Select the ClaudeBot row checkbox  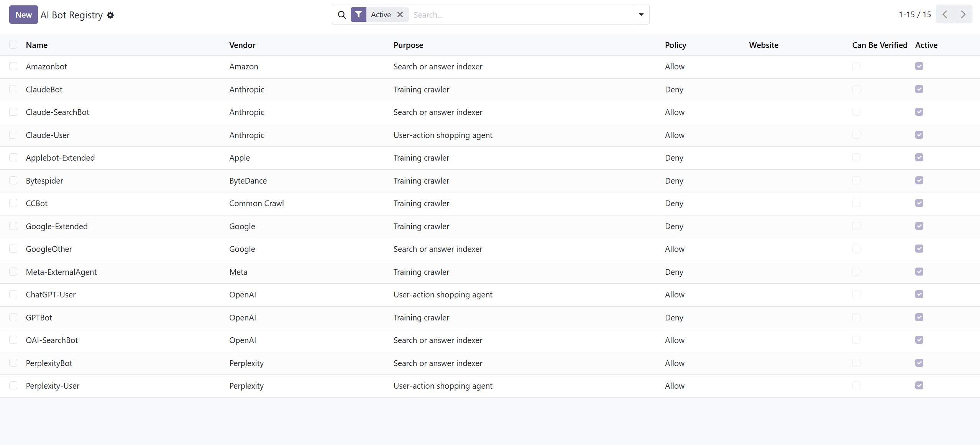13,89
